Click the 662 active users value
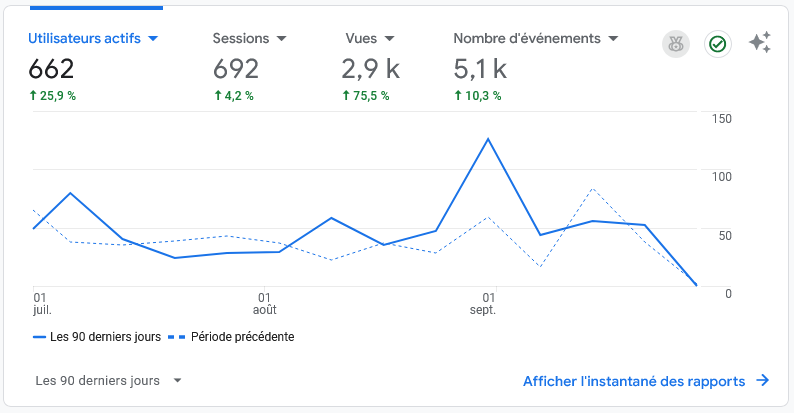 point(51,69)
